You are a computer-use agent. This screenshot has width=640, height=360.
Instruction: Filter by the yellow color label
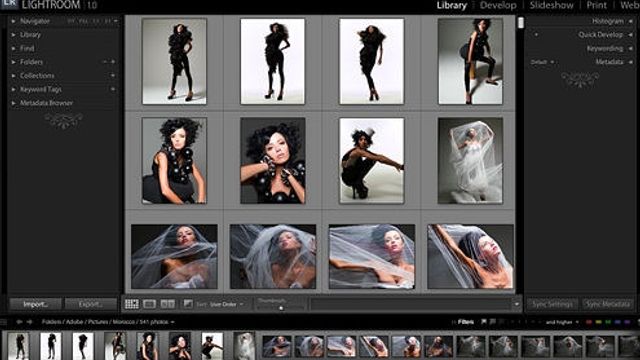(x=598, y=322)
